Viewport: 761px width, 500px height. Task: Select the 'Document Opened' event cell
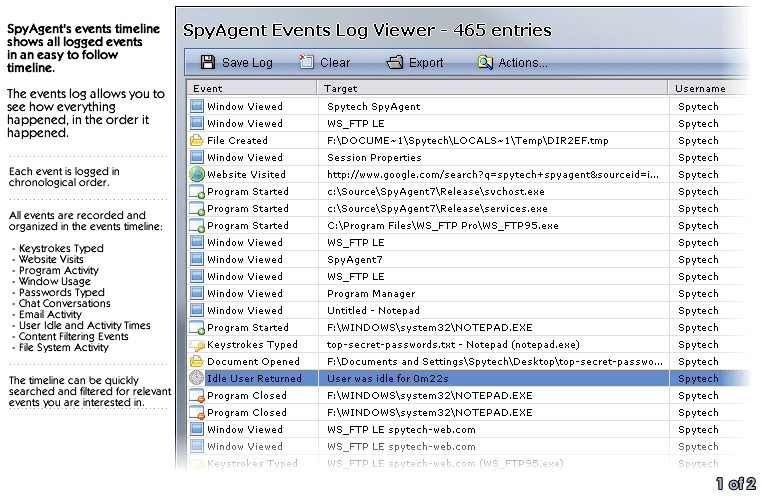click(253, 361)
